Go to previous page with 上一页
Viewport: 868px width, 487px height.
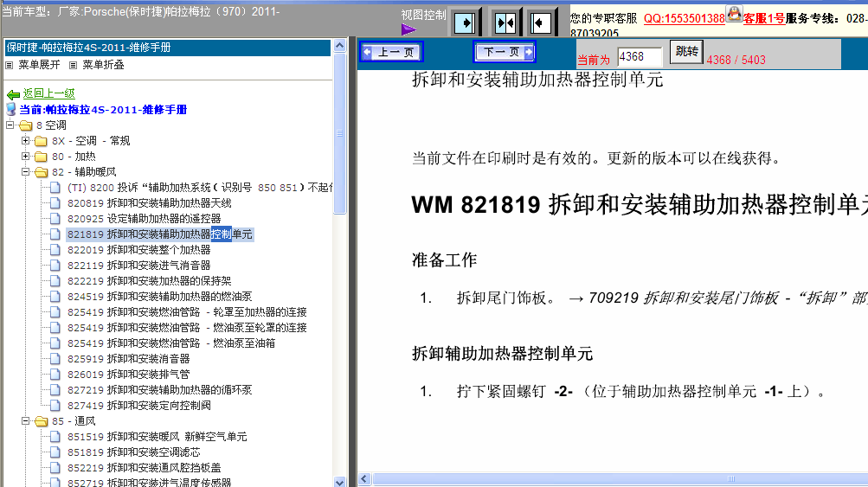392,52
